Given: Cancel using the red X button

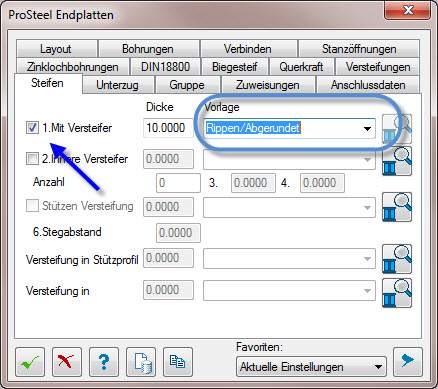Looking at the screenshot, I should coord(67,362).
